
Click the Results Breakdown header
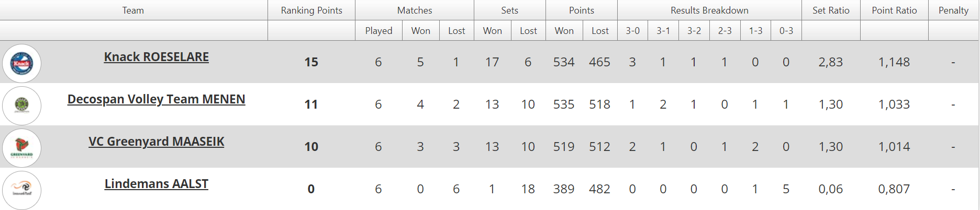click(x=709, y=10)
